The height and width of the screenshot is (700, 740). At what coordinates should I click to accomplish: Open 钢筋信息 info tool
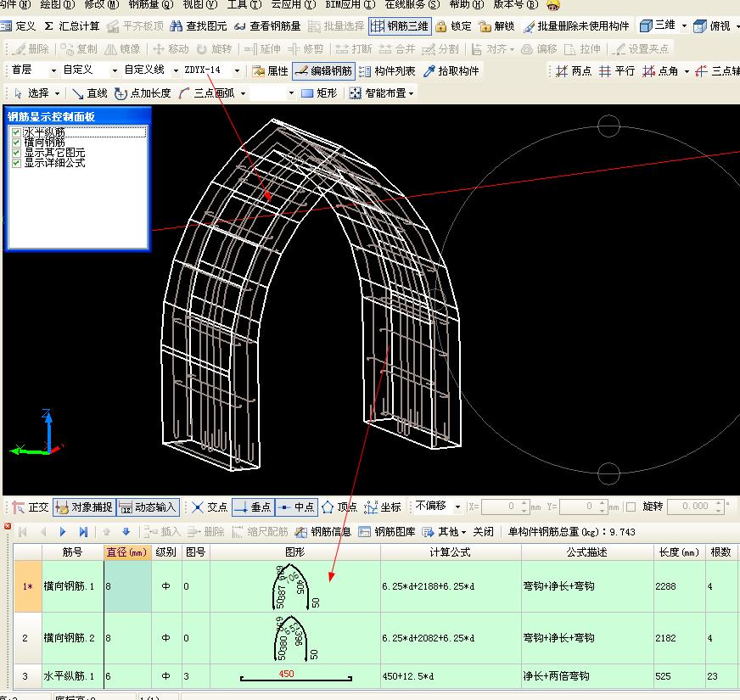coord(322,532)
